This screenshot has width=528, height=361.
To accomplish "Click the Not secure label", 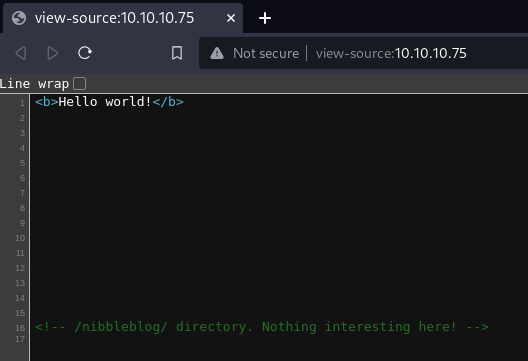I will [x=266, y=53].
